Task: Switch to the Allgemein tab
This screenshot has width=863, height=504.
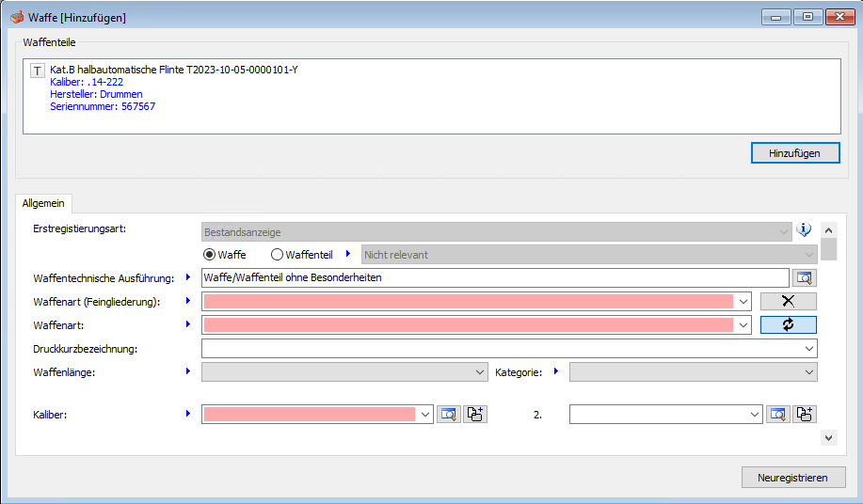Action: 42,203
